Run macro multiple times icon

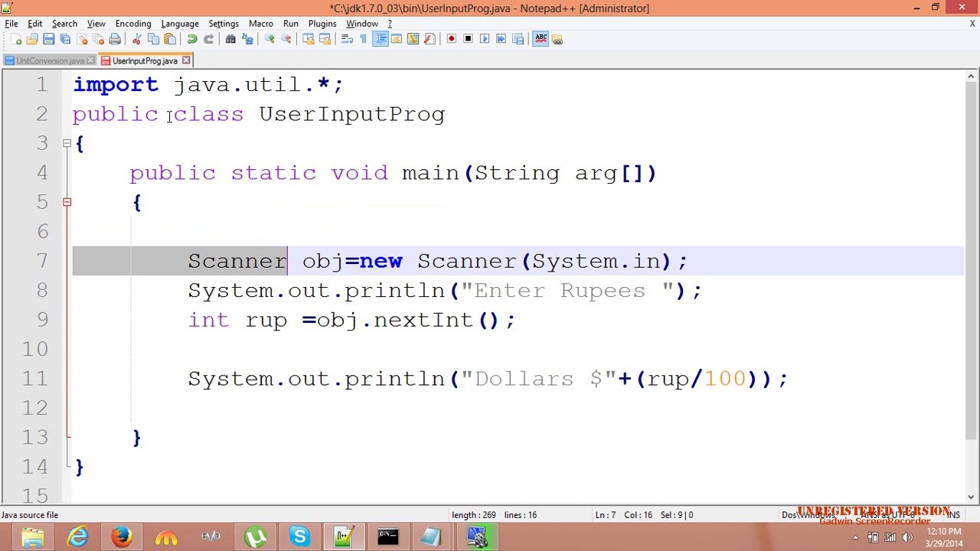click(501, 39)
